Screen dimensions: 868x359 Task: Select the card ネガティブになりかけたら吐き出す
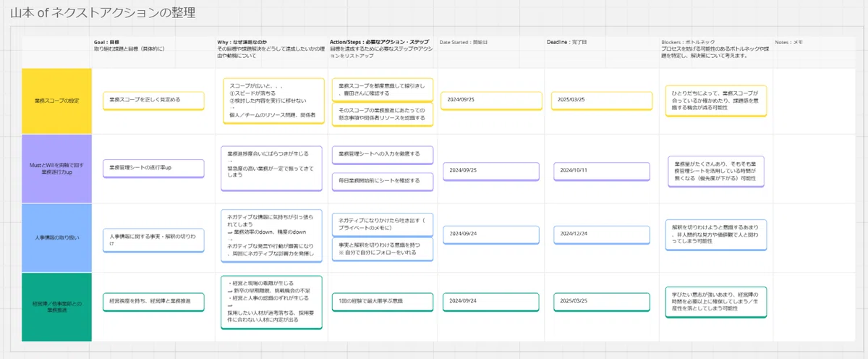pos(383,224)
